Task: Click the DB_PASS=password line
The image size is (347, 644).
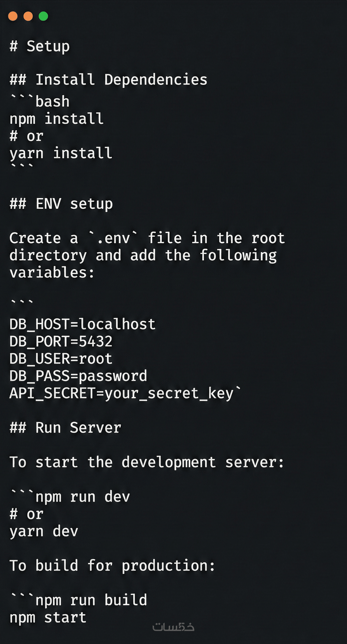Action: (x=78, y=376)
